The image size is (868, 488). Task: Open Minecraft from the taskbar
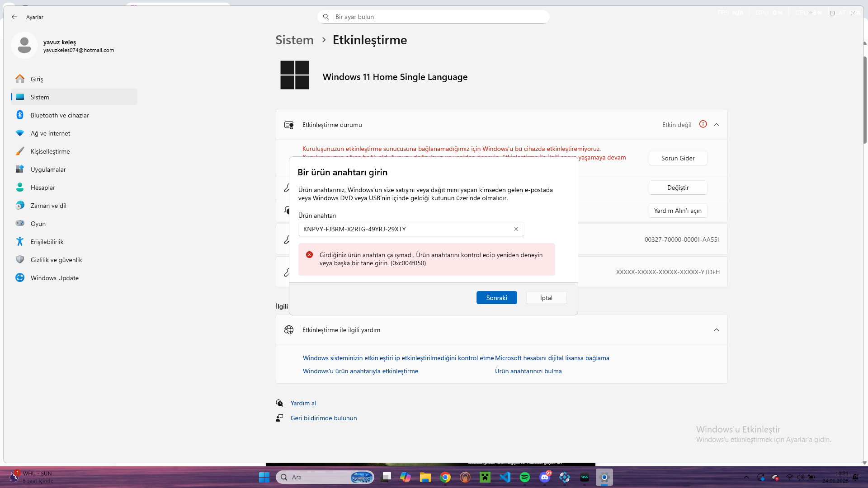click(485, 477)
